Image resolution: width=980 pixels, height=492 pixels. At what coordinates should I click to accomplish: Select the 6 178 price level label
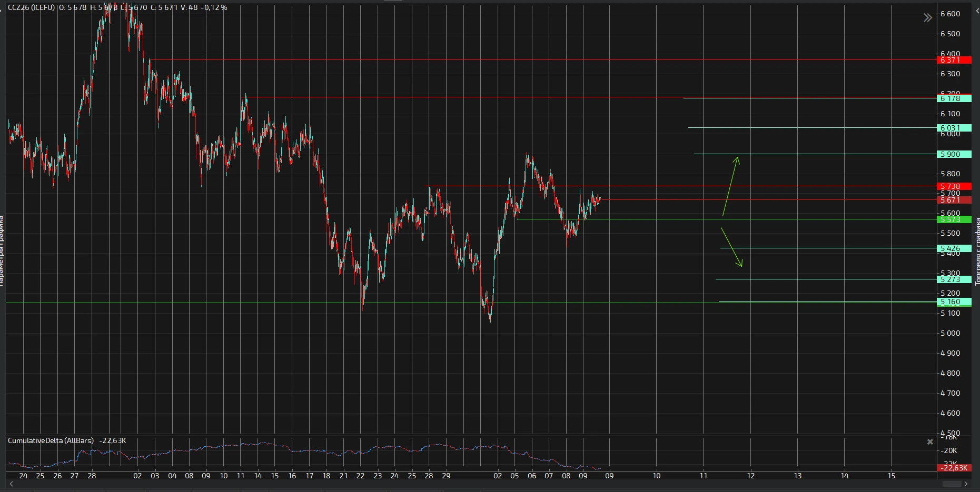(955, 98)
